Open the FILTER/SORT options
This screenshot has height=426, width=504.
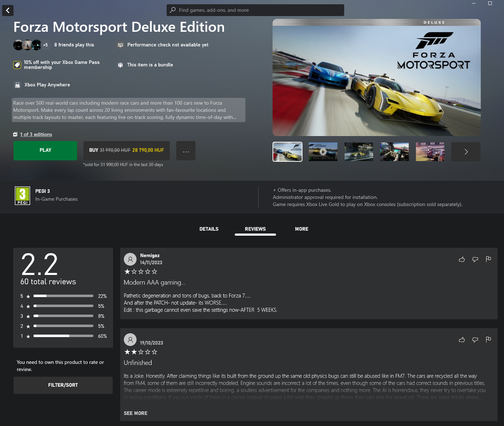[x=63, y=385]
